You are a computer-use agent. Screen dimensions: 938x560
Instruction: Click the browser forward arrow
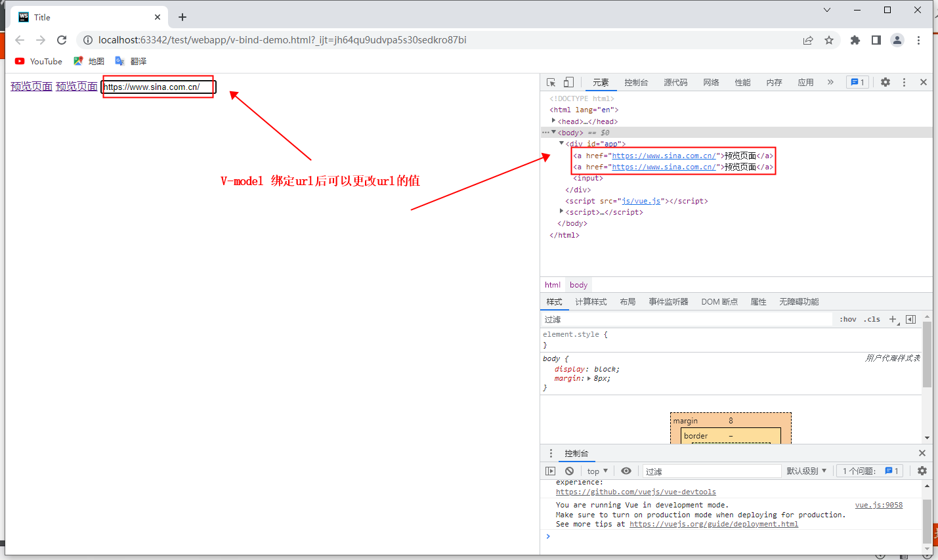coord(41,40)
